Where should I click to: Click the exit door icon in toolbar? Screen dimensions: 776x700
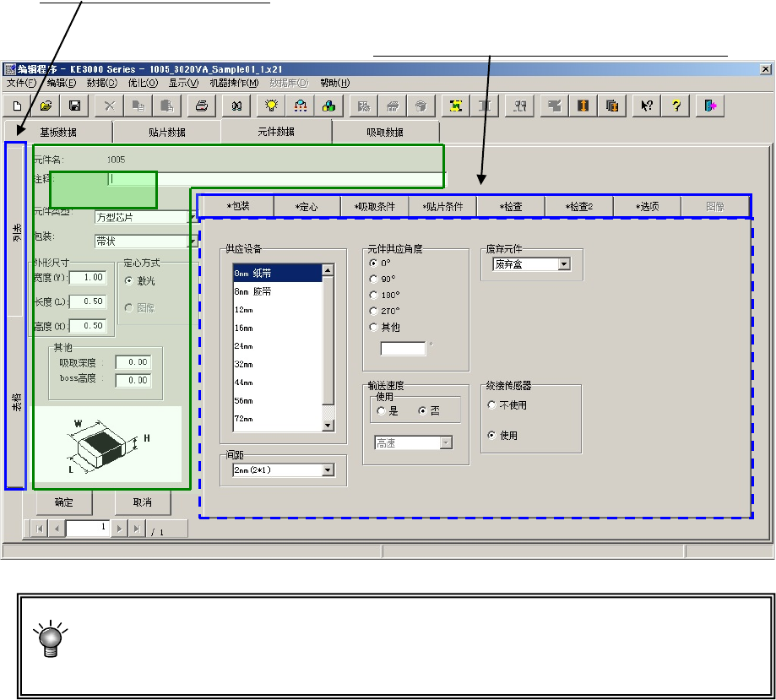pyautogui.click(x=710, y=106)
